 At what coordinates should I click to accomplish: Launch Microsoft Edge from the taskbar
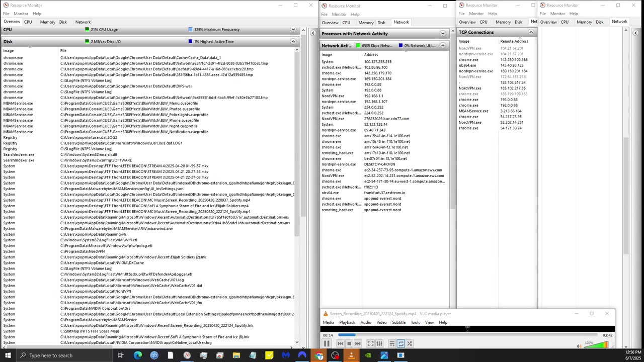[137, 355]
